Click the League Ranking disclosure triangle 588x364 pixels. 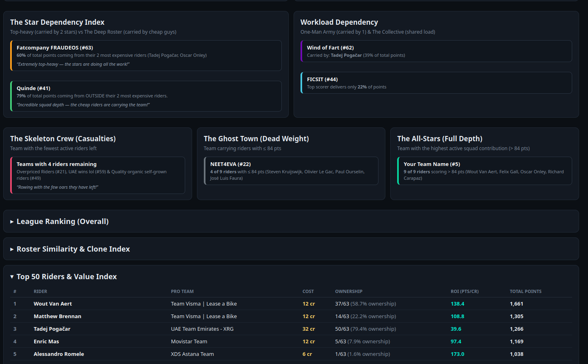click(x=12, y=222)
